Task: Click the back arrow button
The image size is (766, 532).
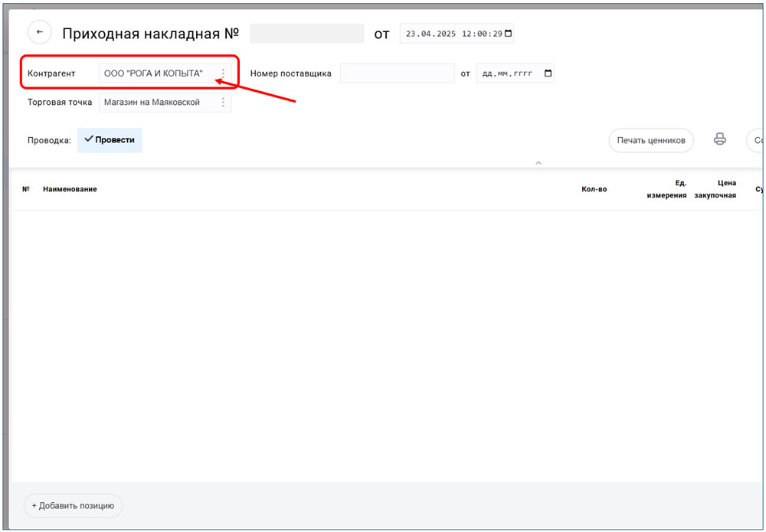Action: [x=40, y=32]
